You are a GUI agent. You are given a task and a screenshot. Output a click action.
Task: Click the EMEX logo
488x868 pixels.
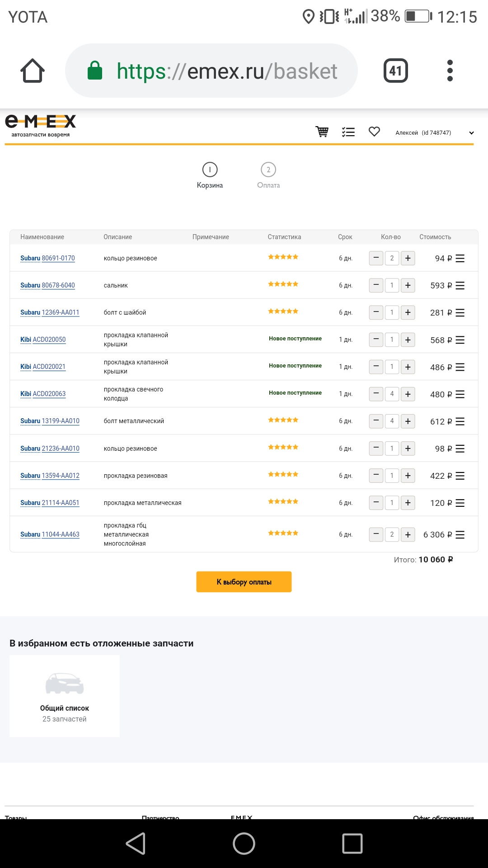point(41,126)
